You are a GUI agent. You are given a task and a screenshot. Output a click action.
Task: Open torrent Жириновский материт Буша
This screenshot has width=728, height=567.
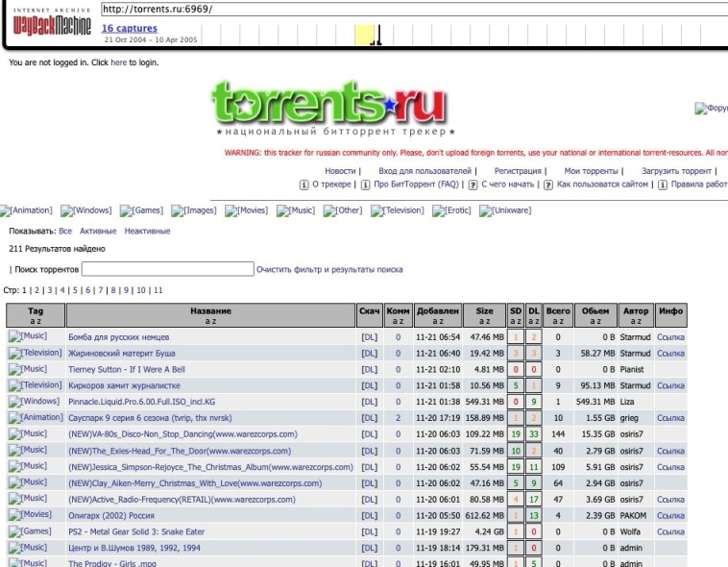coord(122,354)
